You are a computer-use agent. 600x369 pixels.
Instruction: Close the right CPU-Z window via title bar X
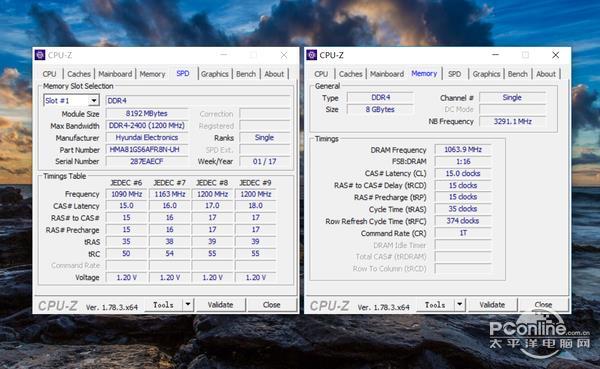556,55
